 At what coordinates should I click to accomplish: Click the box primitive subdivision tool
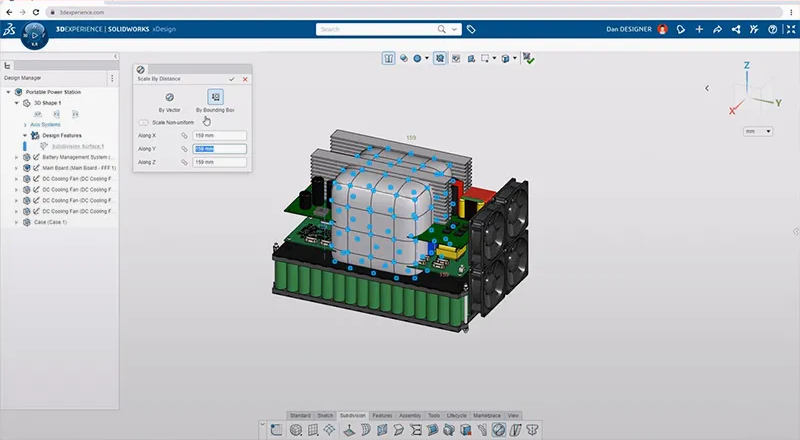tap(295, 430)
